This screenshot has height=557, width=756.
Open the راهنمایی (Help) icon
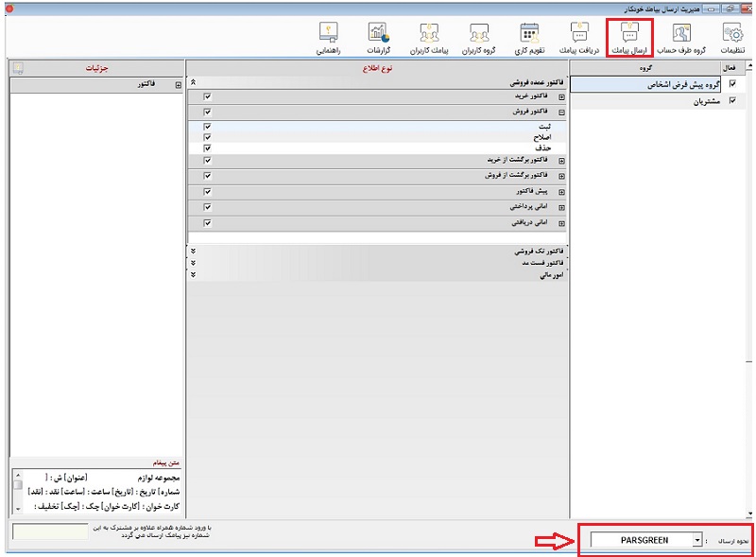click(329, 36)
